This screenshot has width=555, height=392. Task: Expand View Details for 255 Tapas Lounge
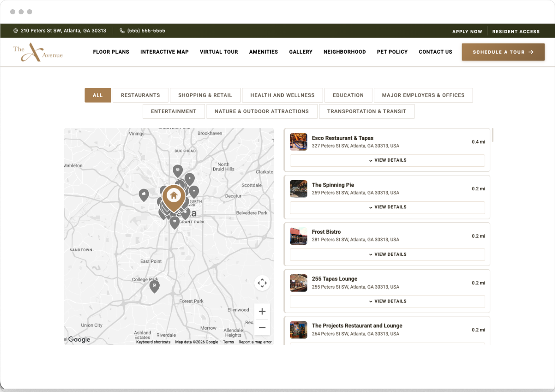point(387,301)
